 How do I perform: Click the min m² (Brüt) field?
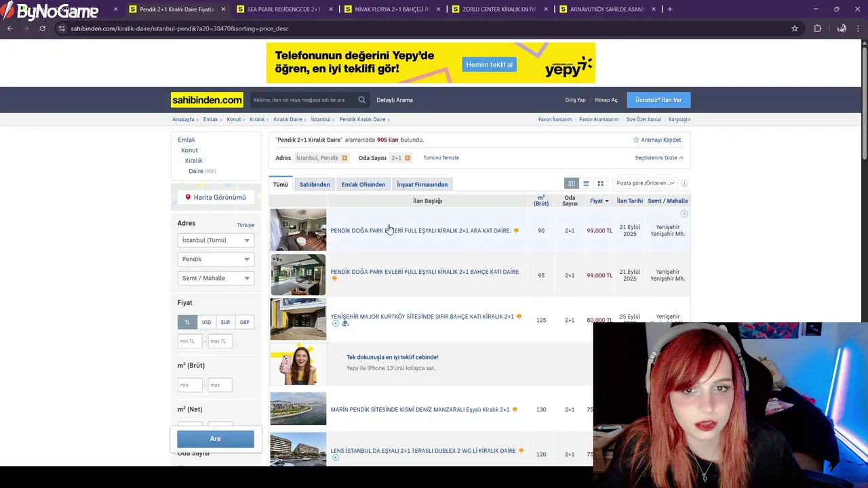(x=190, y=385)
